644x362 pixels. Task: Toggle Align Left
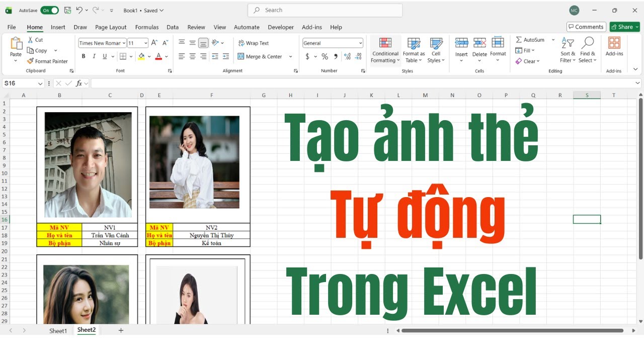[x=182, y=56]
